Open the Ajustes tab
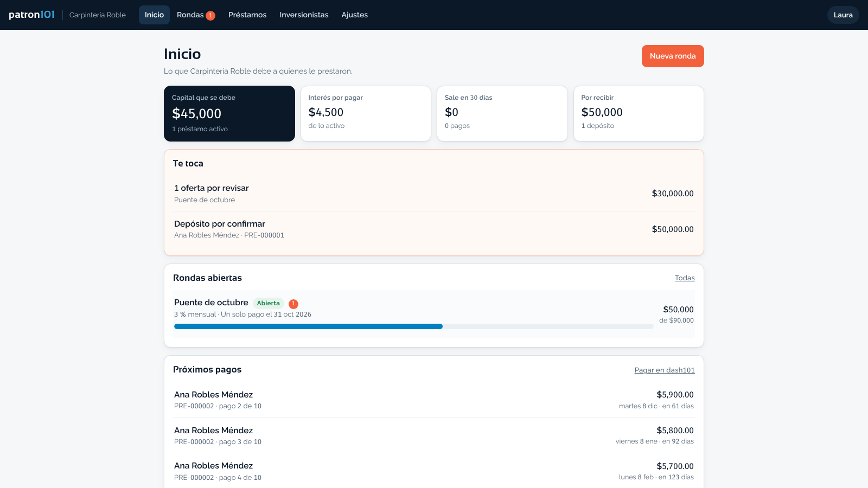This screenshot has width=868, height=488. [354, 15]
